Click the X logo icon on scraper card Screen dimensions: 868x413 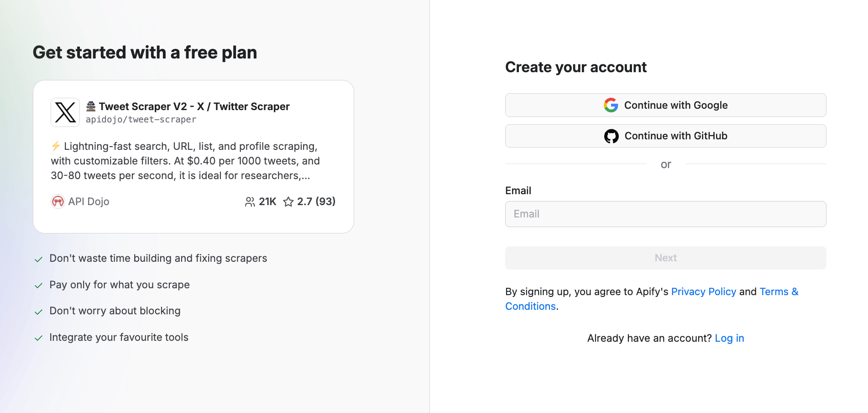coord(65,112)
